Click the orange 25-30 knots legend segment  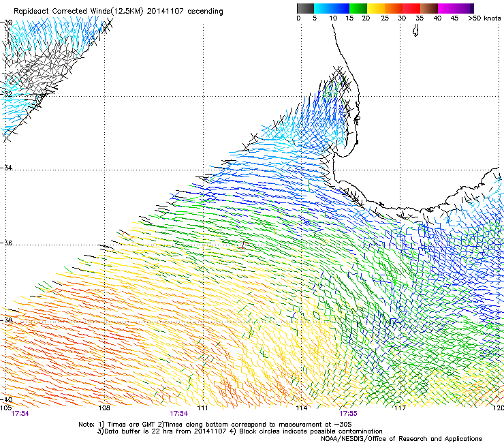pos(394,8)
